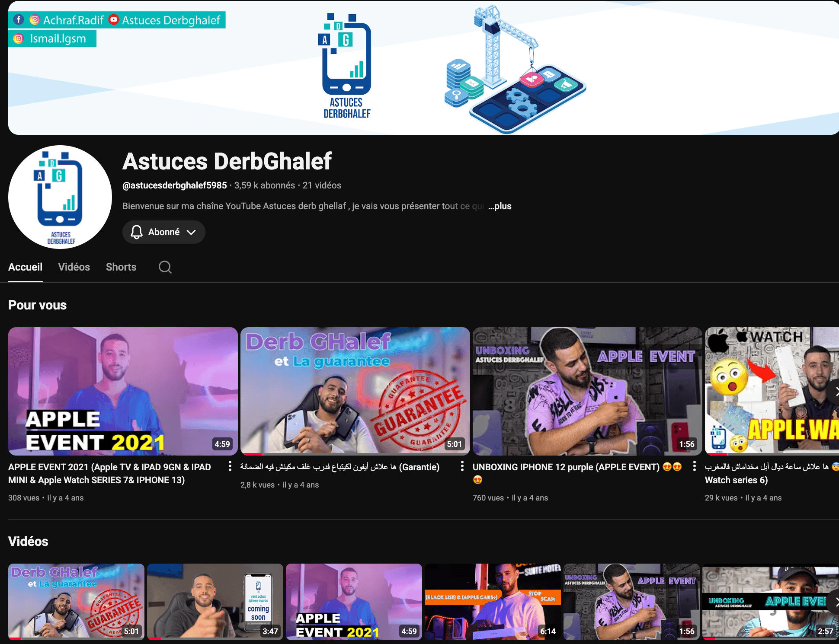
Task: Open the Ismail.lgsm Instagram icon
Action: click(x=18, y=38)
